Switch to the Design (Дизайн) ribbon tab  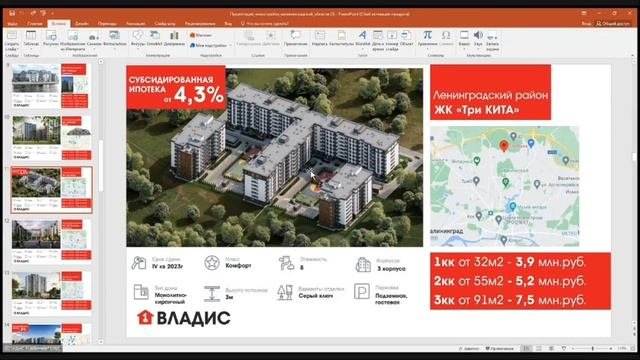click(x=82, y=24)
